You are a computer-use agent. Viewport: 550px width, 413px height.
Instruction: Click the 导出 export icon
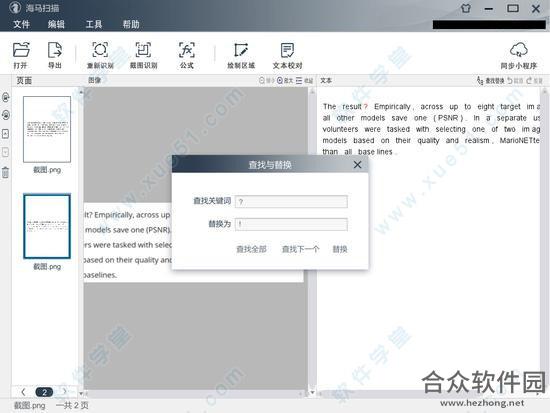click(55, 55)
